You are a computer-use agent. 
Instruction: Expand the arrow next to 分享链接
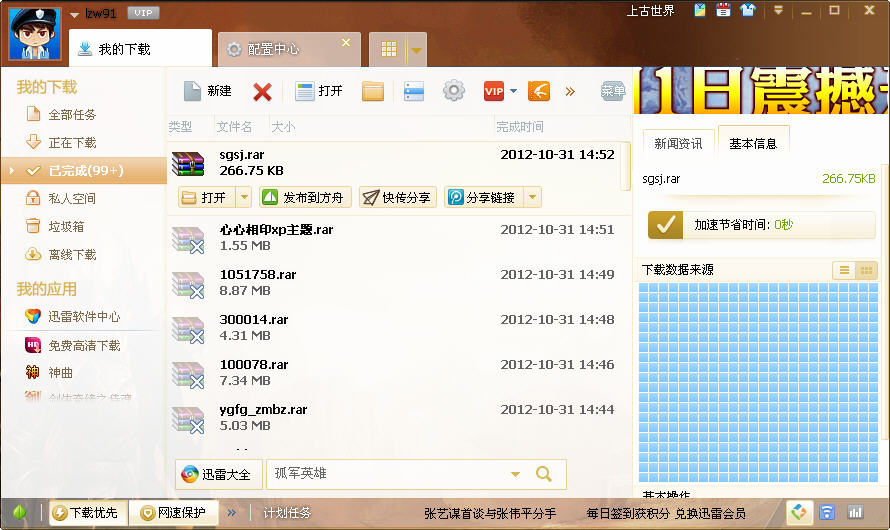[532, 197]
